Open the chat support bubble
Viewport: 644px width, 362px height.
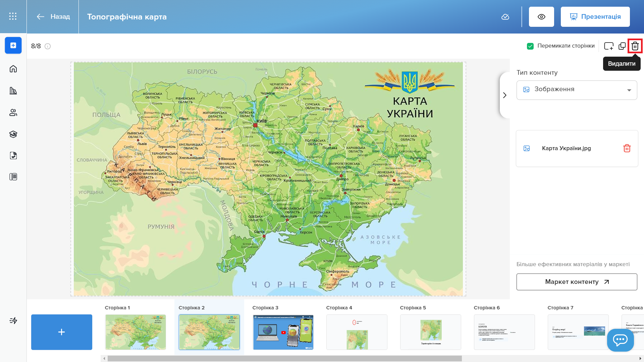pyautogui.click(x=620, y=340)
